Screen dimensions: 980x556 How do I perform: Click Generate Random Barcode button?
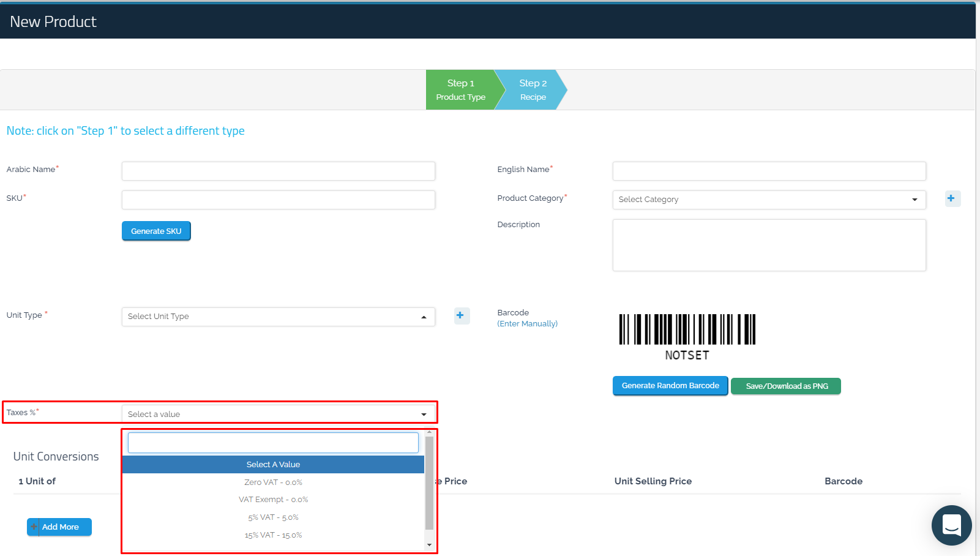(x=670, y=386)
